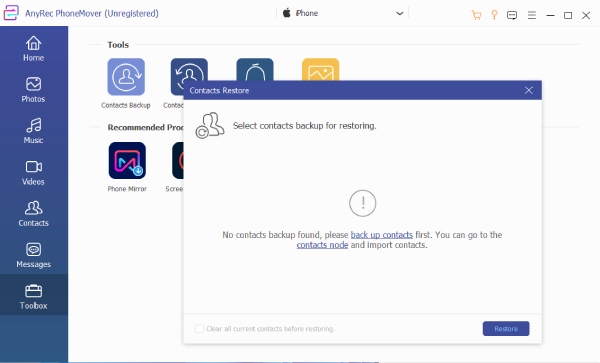Click the Restore button

click(506, 329)
